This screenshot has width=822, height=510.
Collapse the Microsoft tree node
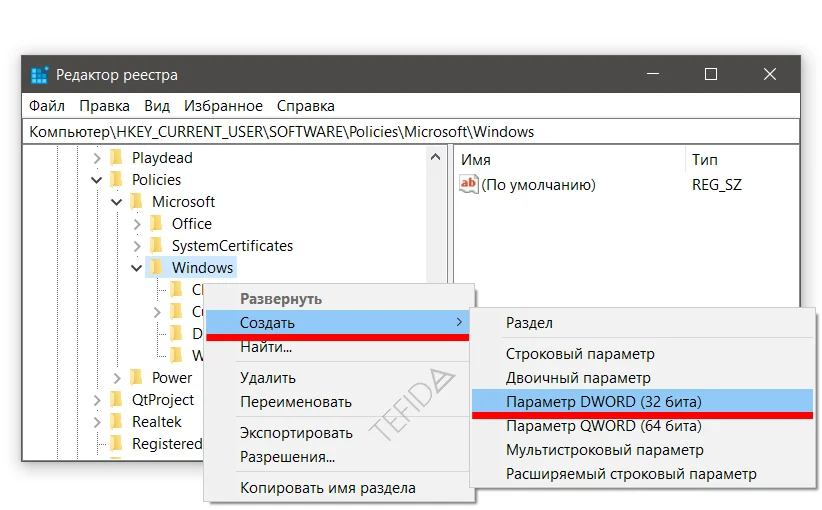pos(116,202)
